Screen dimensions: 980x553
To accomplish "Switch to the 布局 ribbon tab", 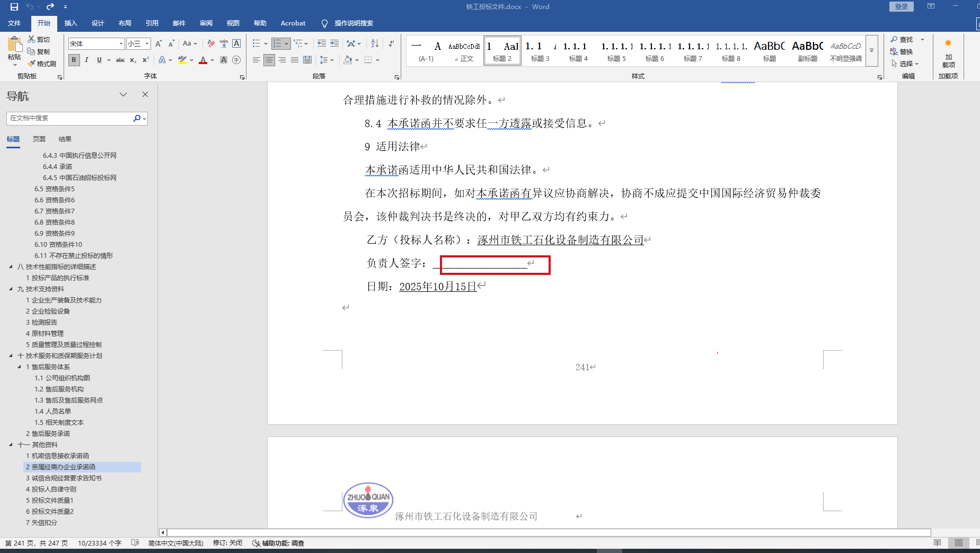I will (125, 23).
